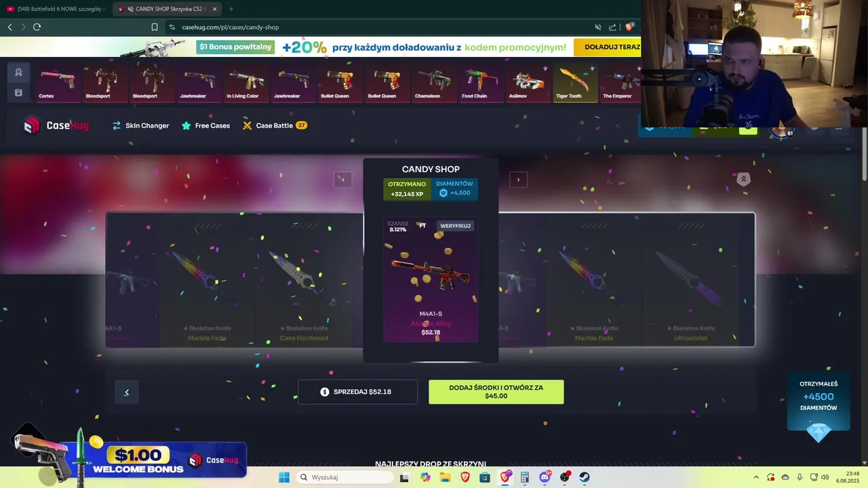Click the OTRZYMANO +32,143 XP badge
The width and height of the screenshot is (868, 488).
tap(407, 189)
